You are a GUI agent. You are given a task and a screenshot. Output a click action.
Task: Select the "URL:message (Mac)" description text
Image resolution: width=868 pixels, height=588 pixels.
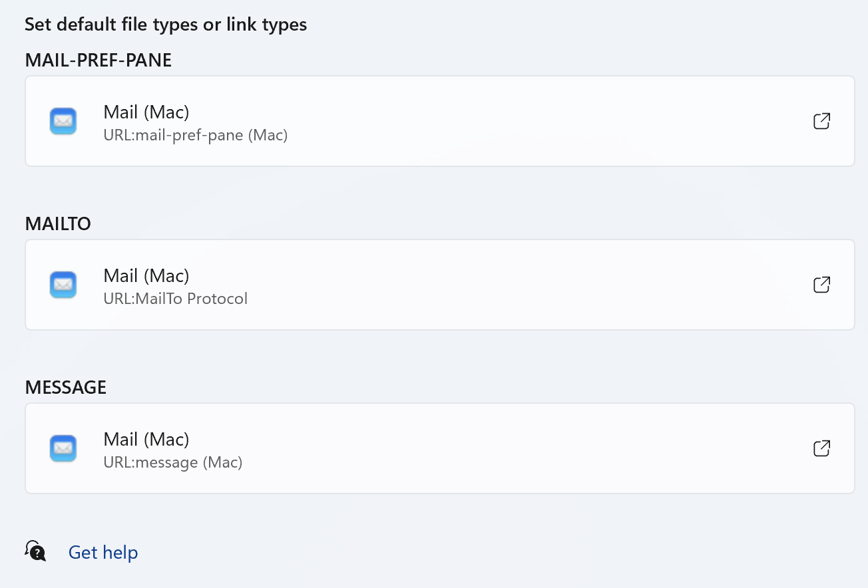click(x=173, y=462)
